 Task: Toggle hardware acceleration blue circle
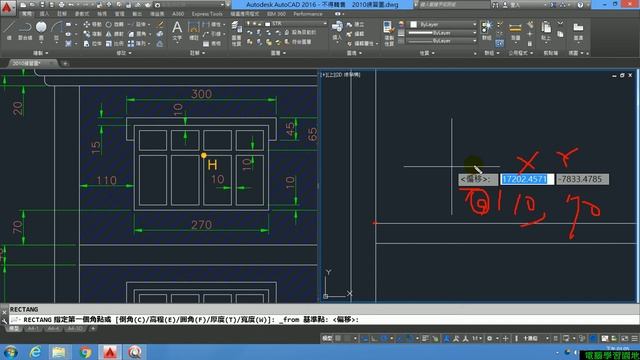pos(593,338)
